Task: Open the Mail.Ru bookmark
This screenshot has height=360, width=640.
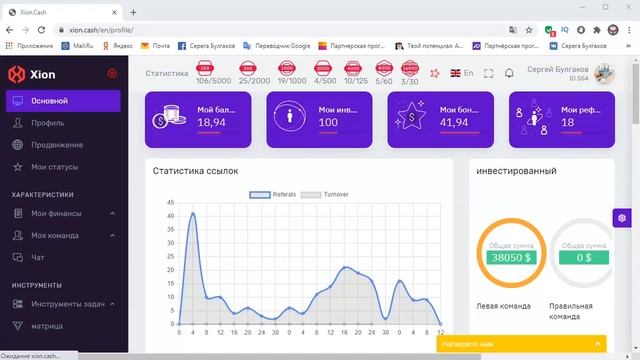Action: click(77, 46)
